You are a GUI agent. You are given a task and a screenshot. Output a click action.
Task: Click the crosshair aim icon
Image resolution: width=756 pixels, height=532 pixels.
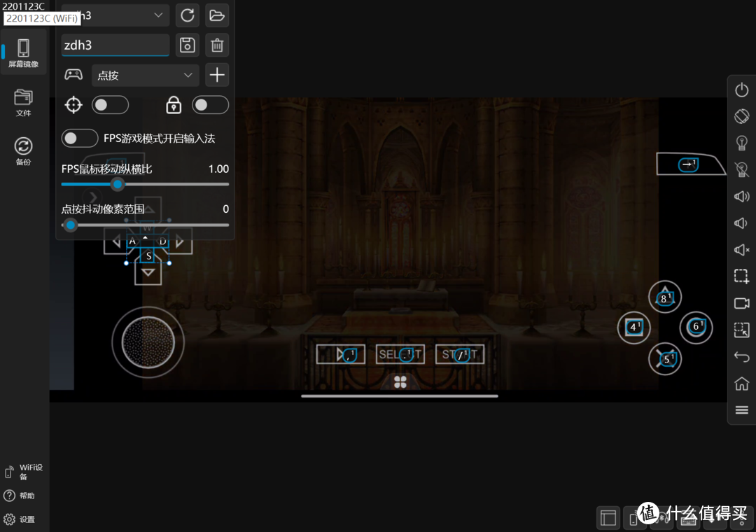pos(73,105)
